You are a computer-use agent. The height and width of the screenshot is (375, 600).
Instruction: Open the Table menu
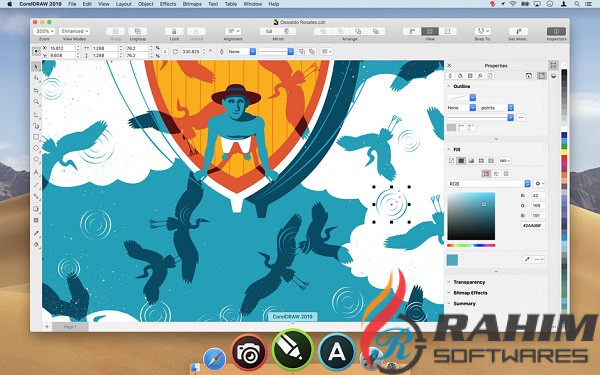click(x=231, y=4)
